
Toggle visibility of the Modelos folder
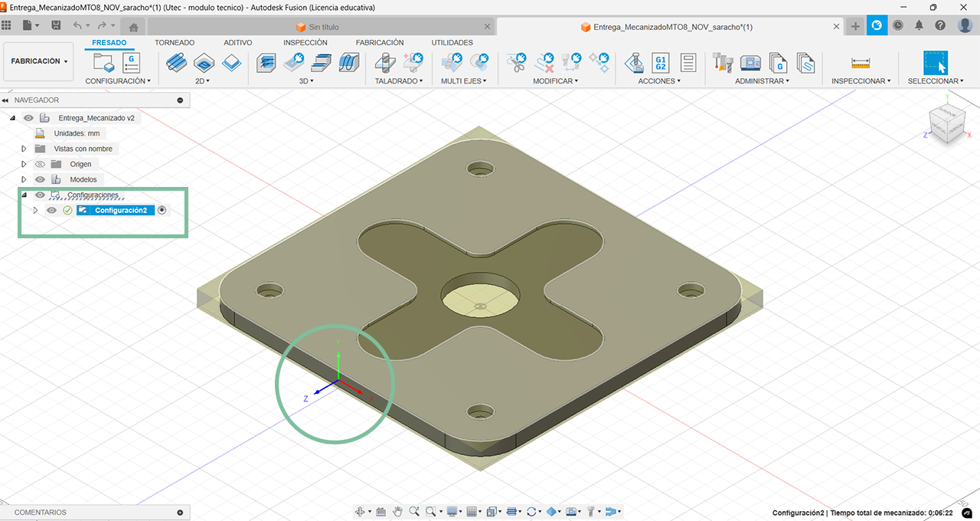click(41, 179)
